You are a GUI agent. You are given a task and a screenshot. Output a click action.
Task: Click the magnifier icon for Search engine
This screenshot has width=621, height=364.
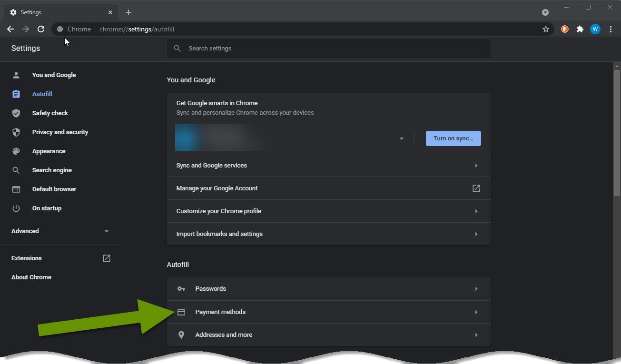pyautogui.click(x=16, y=170)
